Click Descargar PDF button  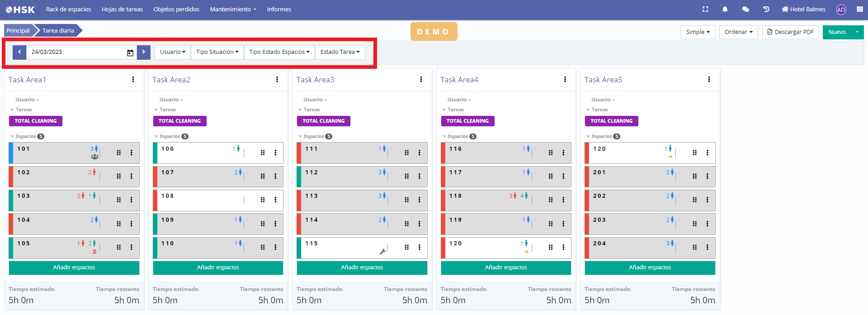click(x=790, y=32)
